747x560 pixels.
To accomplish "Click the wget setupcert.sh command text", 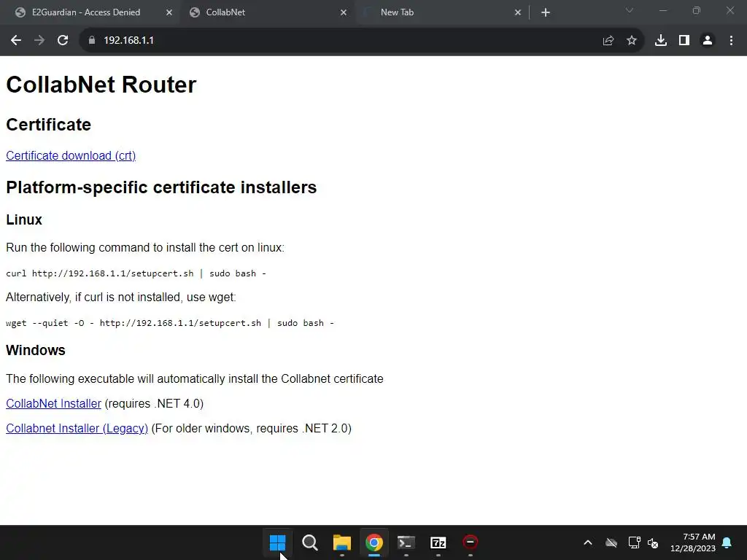I will click(169, 323).
